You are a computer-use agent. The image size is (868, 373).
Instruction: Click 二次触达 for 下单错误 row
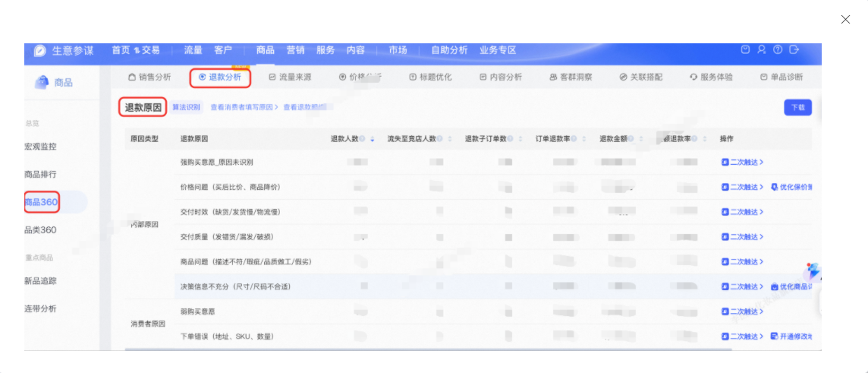742,337
